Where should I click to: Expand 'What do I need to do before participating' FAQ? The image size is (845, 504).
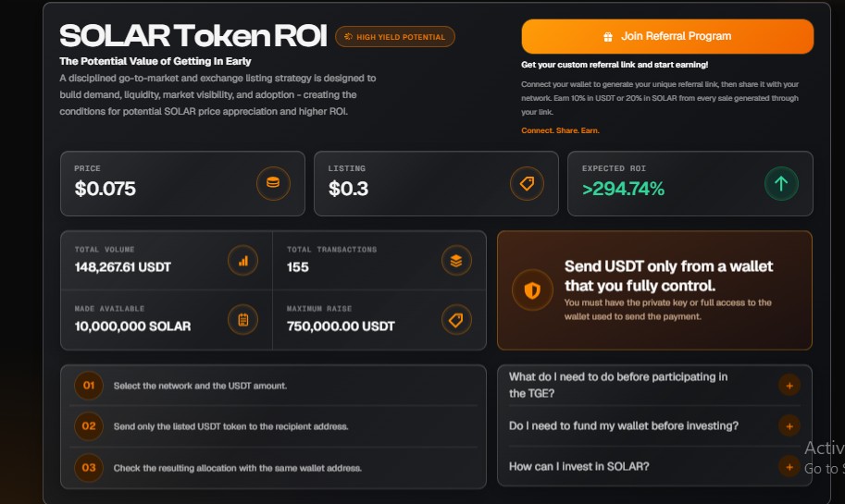pyautogui.click(x=789, y=386)
